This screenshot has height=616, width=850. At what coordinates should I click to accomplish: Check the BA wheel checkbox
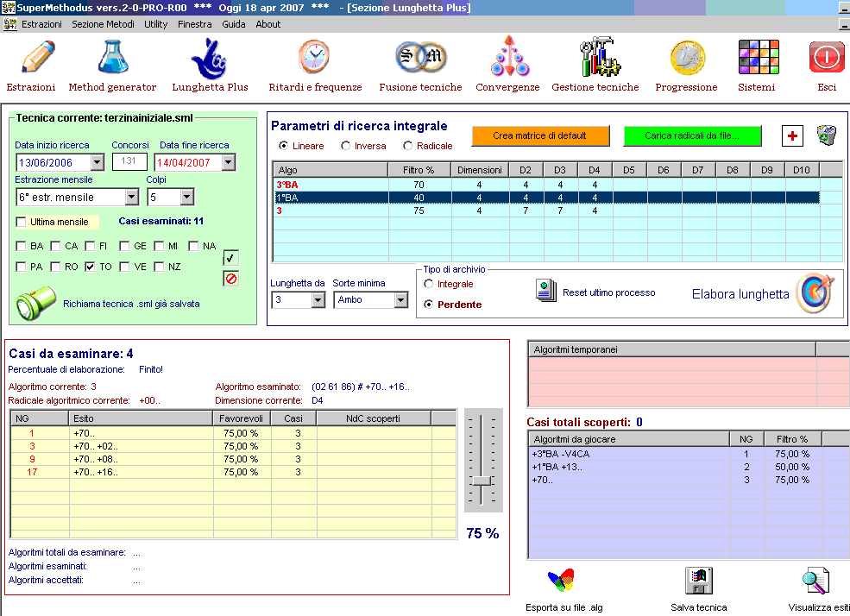pyautogui.click(x=21, y=247)
